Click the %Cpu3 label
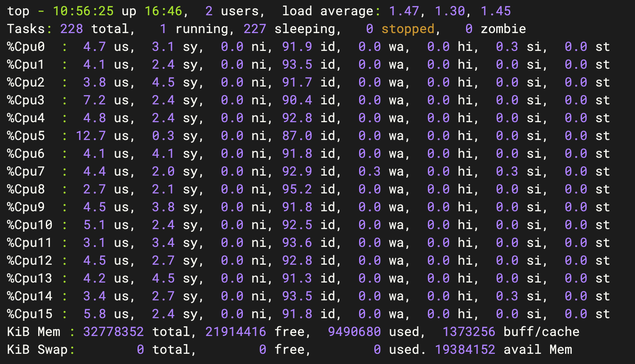 tap(26, 100)
